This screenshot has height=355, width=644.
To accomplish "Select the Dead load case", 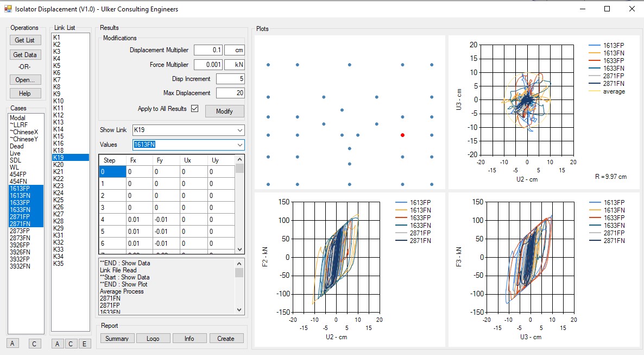I will pyautogui.click(x=26, y=146).
